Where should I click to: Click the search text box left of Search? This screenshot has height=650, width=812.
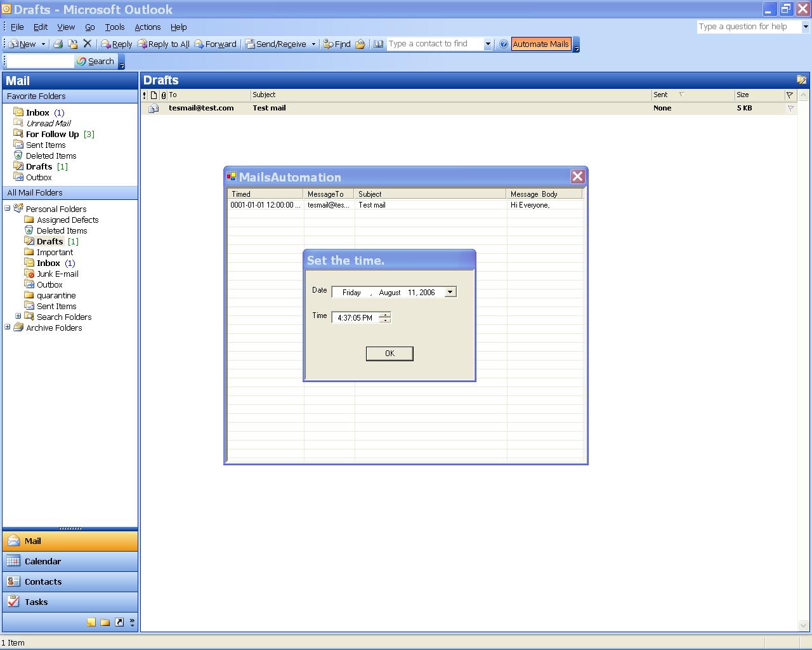click(x=39, y=61)
